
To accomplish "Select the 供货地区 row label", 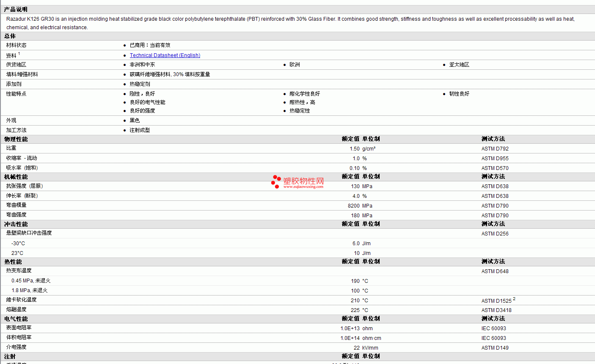I will (x=16, y=65).
